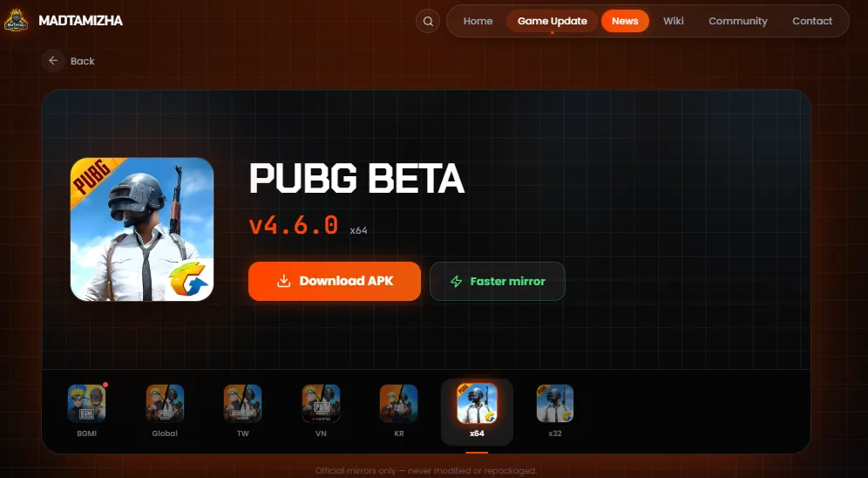Choose the selected x64 build icon
Image resolution: width=868 pixels, height=478 pixels.
[478, 404]
